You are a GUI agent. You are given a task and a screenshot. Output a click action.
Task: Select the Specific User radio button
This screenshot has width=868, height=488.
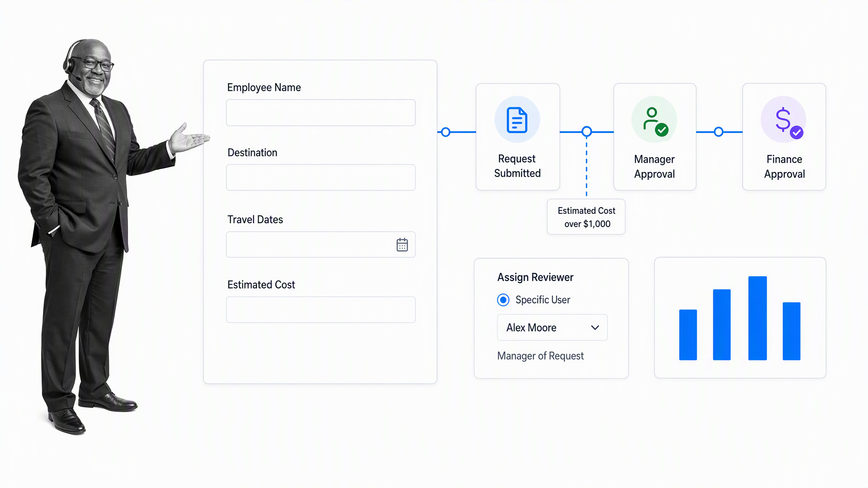[x=503, y=300]
